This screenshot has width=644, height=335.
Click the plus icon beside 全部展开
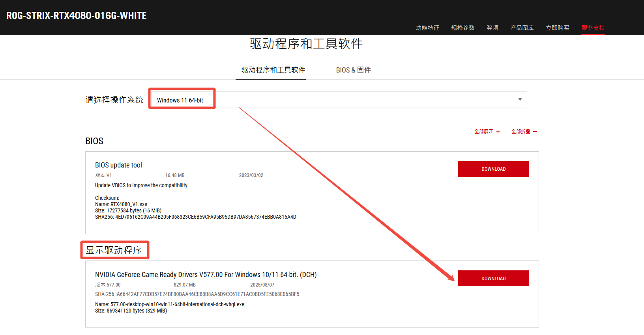[x=498, y=132]
